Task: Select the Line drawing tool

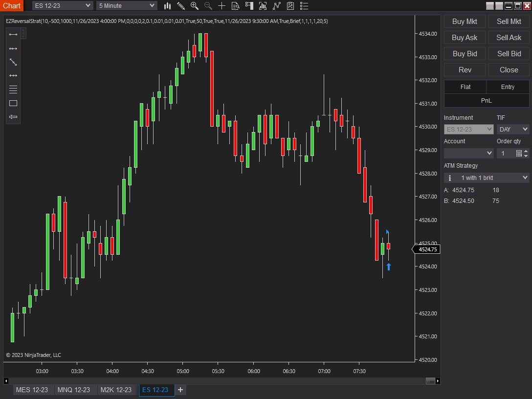Action: click(13, 35)
